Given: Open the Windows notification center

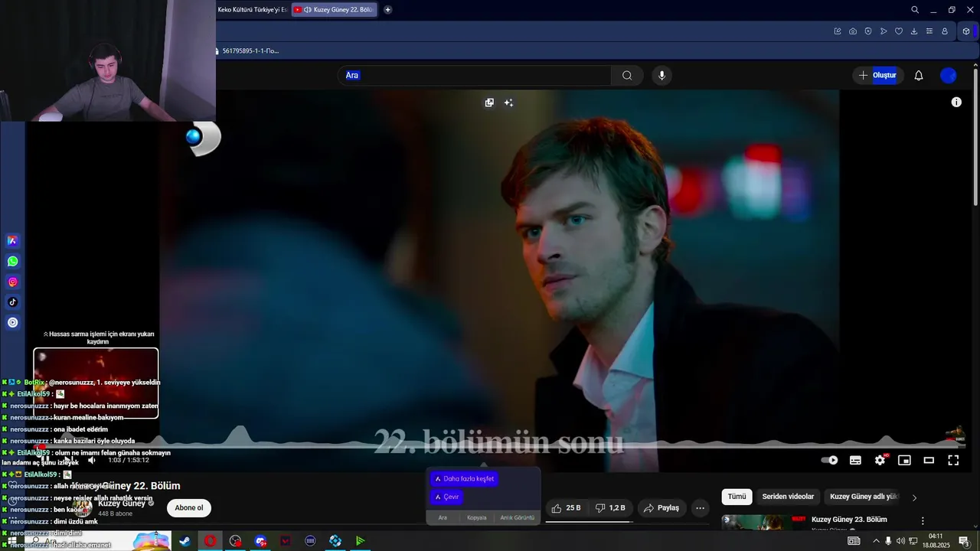Looking at the screenshot, I should 964,541.
